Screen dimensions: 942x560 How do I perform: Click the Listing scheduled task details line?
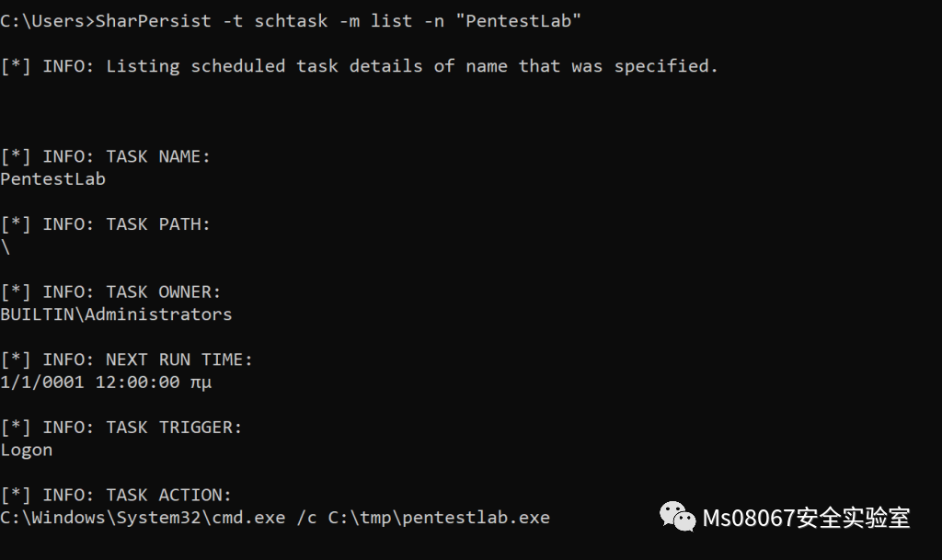(360, 66)
